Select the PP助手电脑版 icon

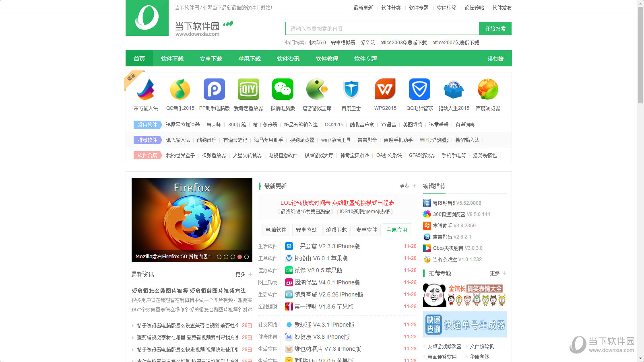214,89
